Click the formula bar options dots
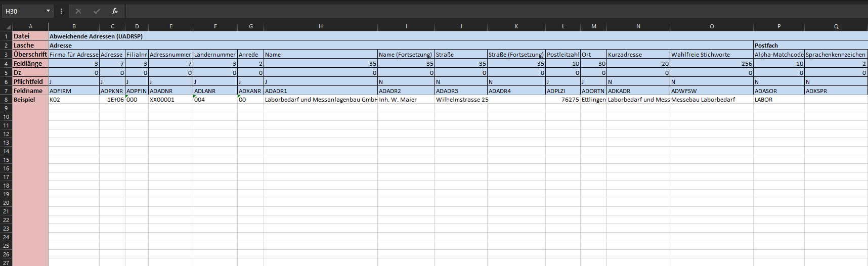Viewport: 868px width, 266px height. [61, 11]
